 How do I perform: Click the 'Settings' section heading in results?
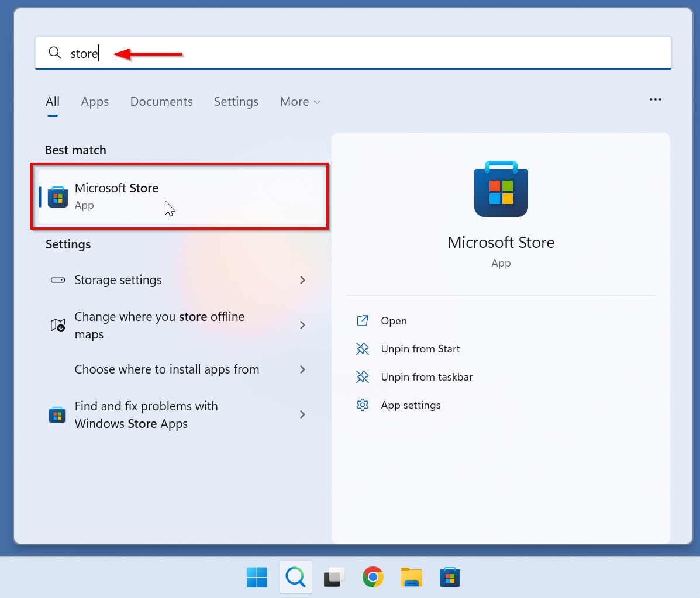[x=68, y=244]
